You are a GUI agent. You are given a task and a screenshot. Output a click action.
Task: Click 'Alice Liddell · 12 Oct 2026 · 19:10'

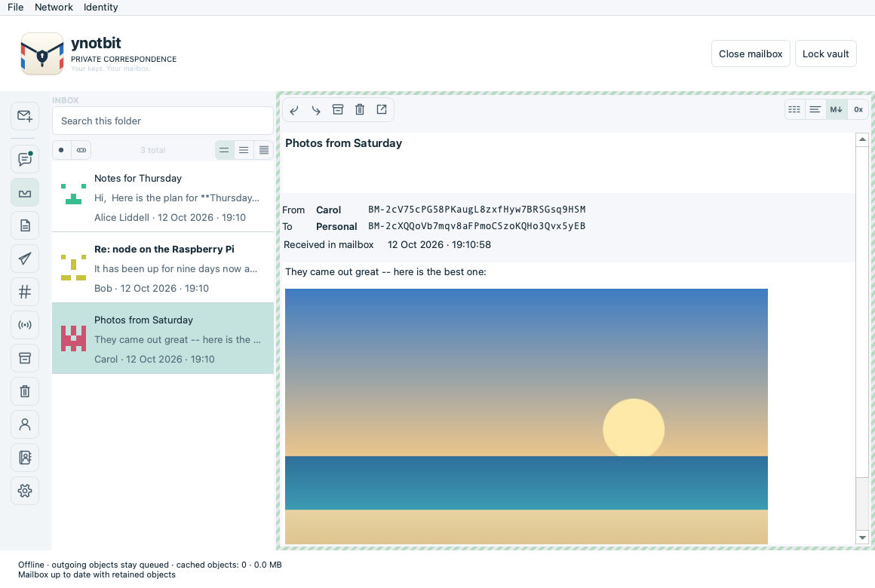170,218
